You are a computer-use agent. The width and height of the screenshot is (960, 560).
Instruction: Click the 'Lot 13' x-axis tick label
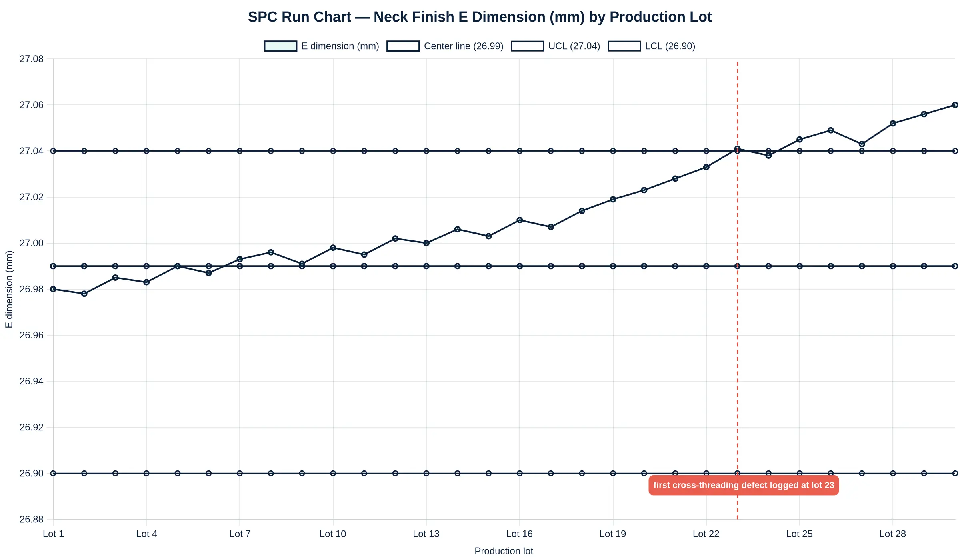pyautogui.click(x=426, y=534)
